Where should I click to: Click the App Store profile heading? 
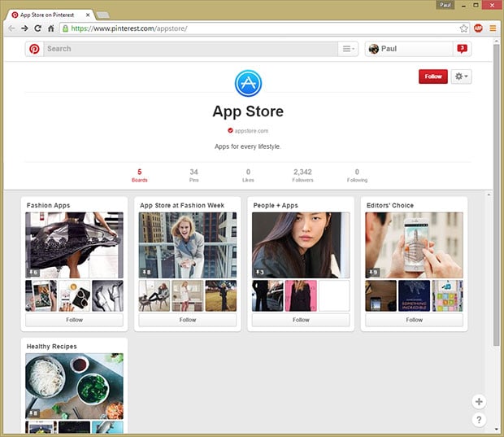(248, 111)
